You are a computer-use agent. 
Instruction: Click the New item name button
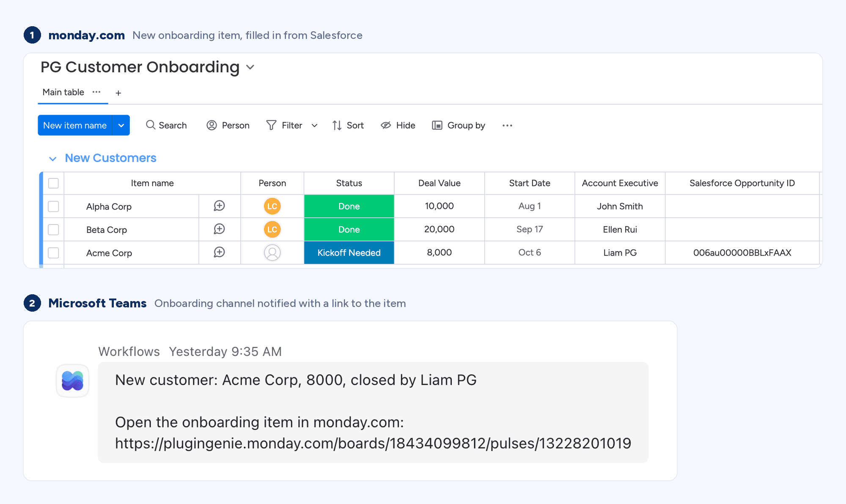[75, 125]
